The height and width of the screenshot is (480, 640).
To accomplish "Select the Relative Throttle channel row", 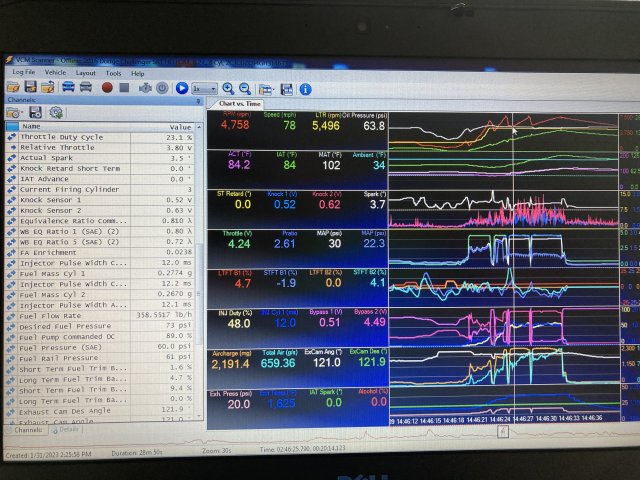I will (x=100, y=147).
